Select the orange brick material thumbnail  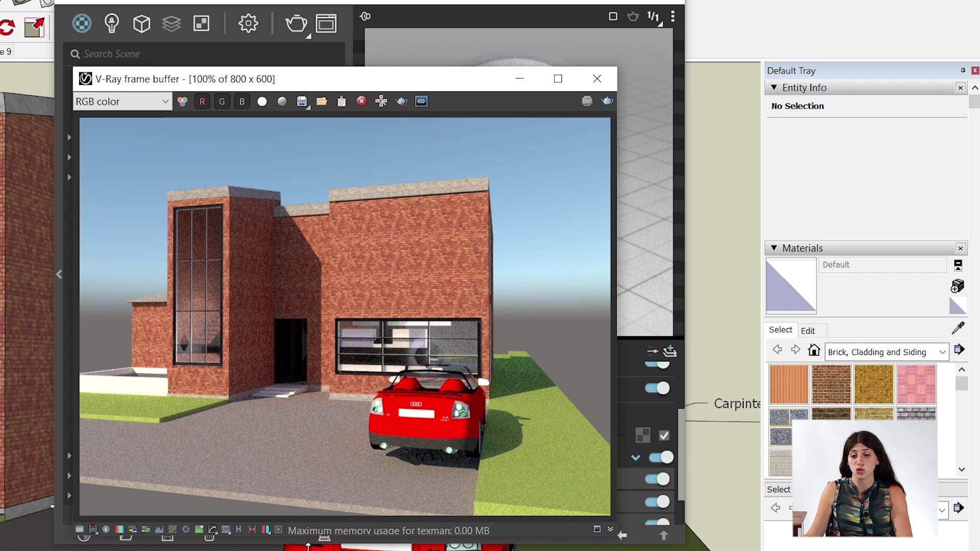pos(788,384)
